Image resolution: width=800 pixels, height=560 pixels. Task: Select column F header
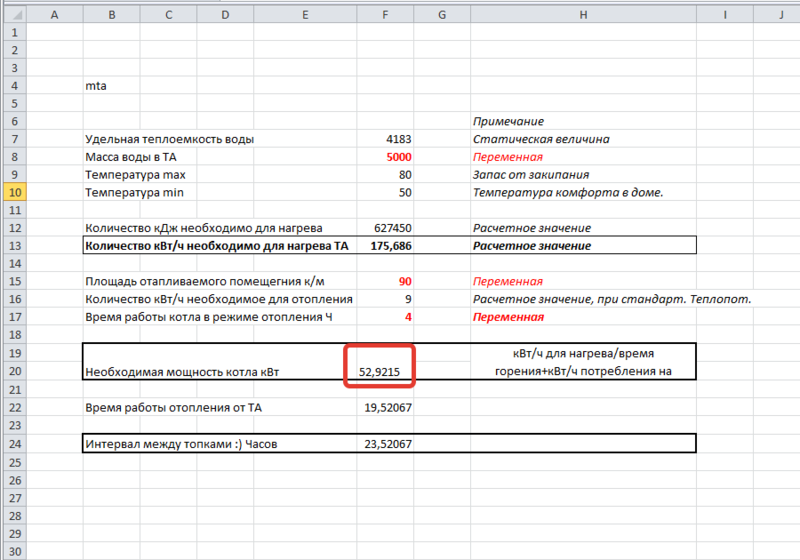click(384, 13)
